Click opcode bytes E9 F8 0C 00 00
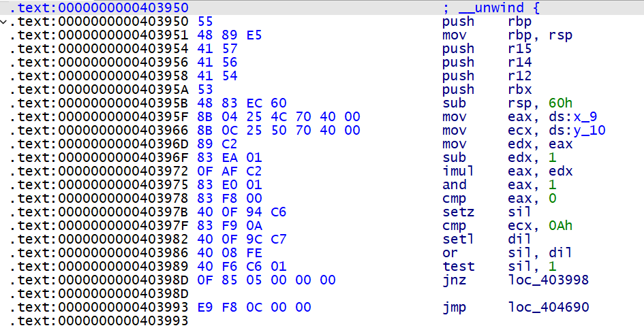This screenshot has height=328, width=644. point(254,308)
